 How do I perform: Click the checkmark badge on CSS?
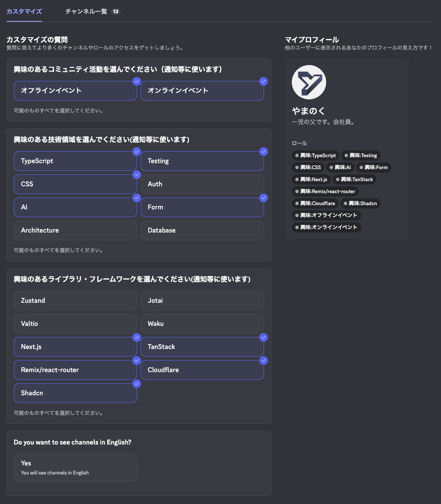pyautogui.click(x=137, y=175)
